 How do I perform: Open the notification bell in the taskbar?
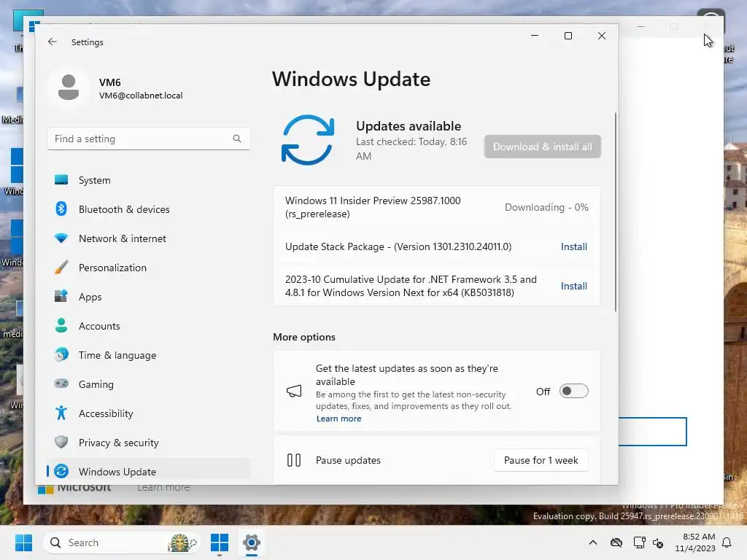tap(727, 542)
